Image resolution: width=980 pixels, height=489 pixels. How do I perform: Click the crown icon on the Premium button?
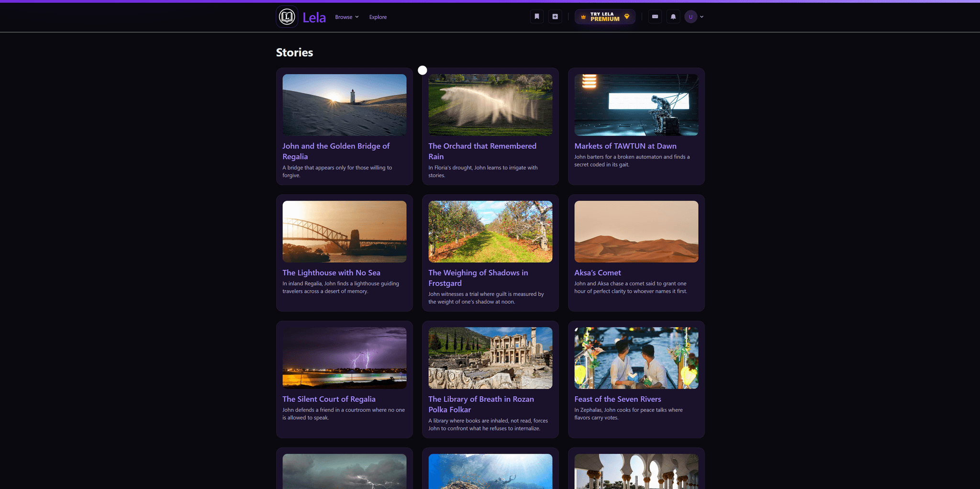pos(584,16)
